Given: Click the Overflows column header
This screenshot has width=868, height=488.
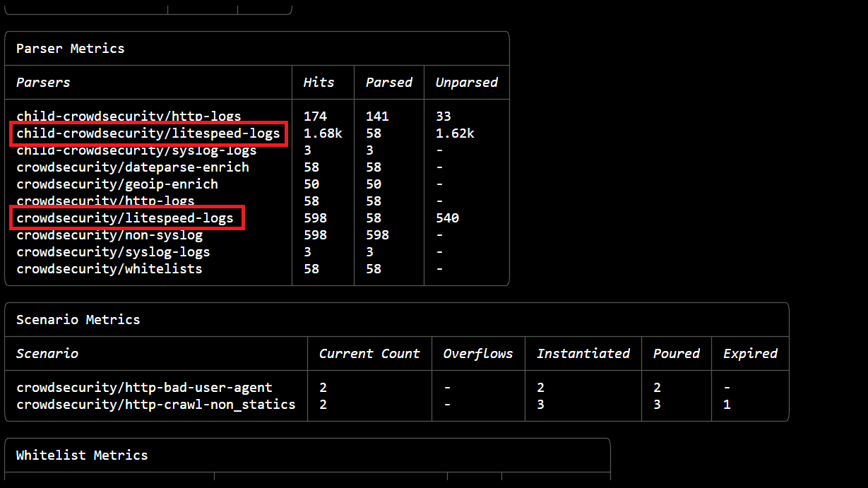Looking at the screenshot, I should [x=478, y=354].
